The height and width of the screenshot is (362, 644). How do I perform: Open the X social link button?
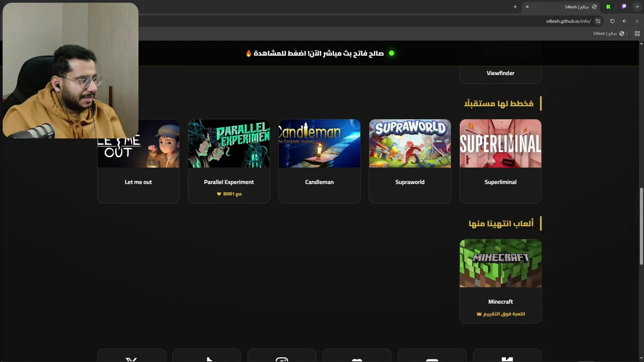click(x=131, y=355)
